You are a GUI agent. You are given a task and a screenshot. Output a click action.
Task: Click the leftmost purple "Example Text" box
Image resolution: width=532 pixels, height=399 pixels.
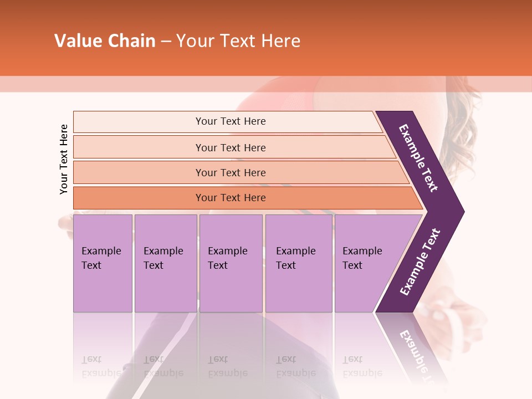coord(103,263)
